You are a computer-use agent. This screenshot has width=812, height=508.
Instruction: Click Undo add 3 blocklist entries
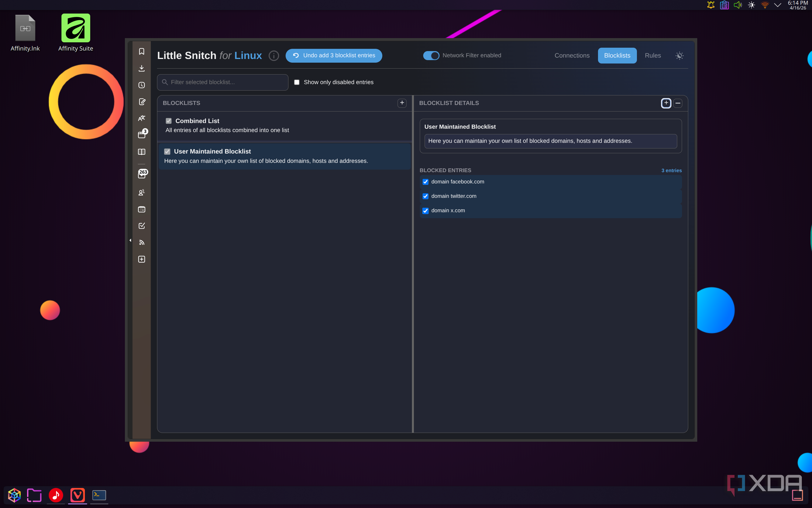pos(334,55)
